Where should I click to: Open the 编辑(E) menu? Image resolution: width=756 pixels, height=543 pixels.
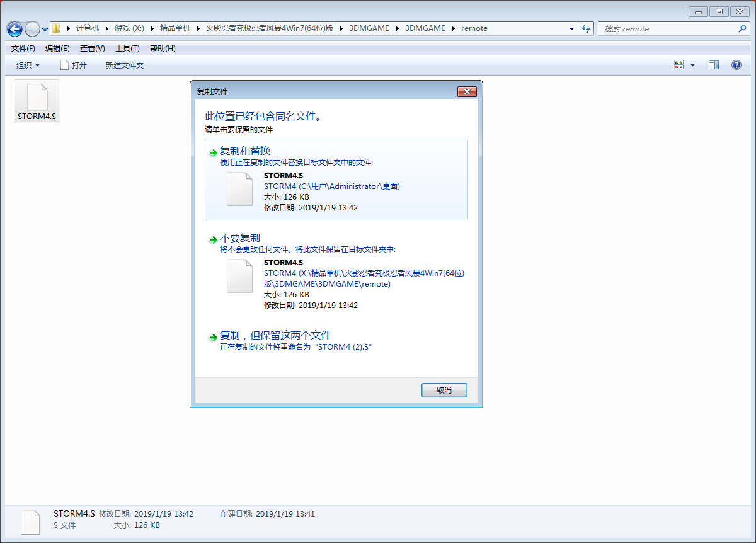pyautogui.click(x=57, y=49)
